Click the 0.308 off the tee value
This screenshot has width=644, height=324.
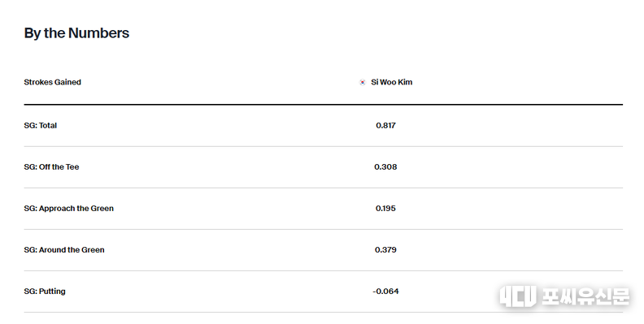coord(385,167)
